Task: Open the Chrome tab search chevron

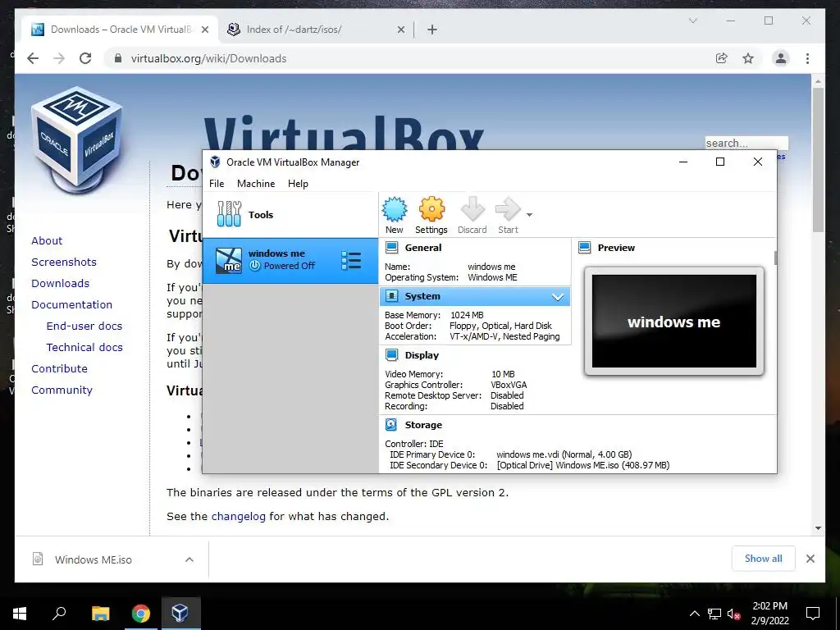Action: click(x=692, y=21)
